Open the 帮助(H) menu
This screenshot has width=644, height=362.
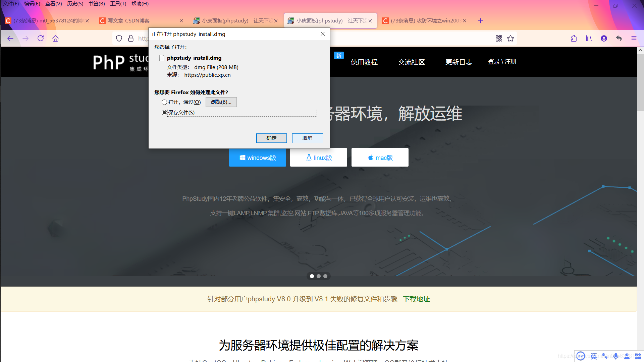pos(140,4)
